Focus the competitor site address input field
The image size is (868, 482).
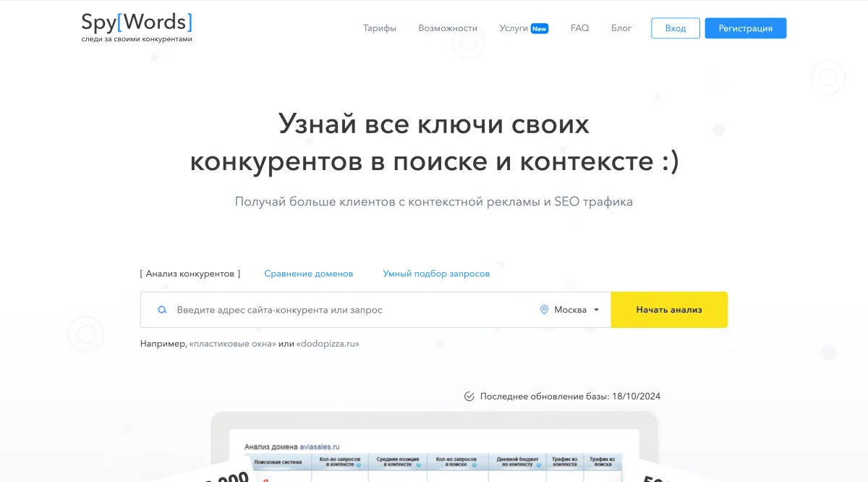pos(347,310)
